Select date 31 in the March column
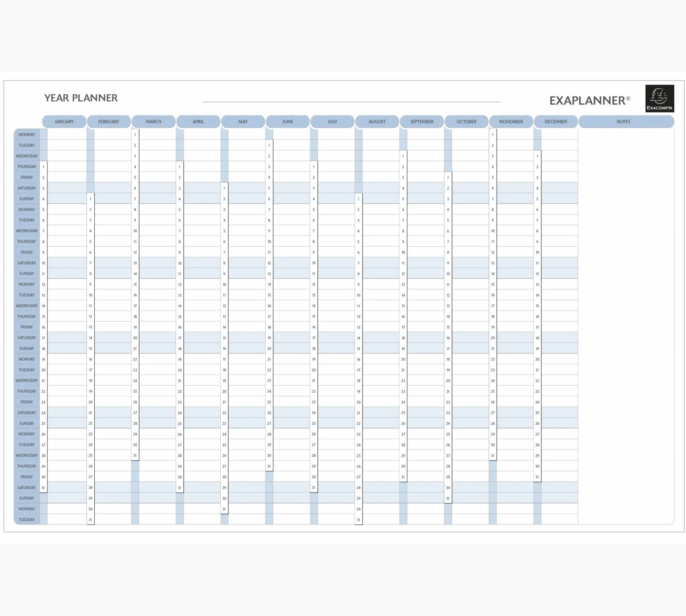 [x=135, y=456]
